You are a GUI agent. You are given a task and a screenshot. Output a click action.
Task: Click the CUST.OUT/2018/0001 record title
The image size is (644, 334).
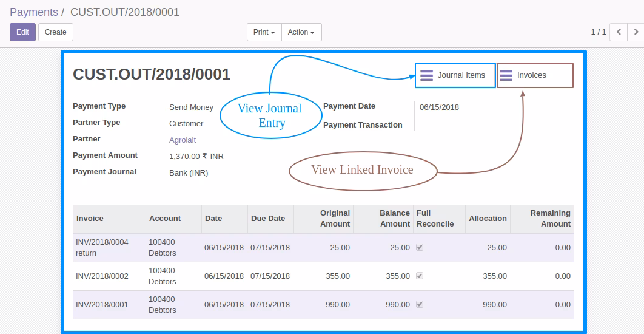pyautogui.click(x=152, y=75)
